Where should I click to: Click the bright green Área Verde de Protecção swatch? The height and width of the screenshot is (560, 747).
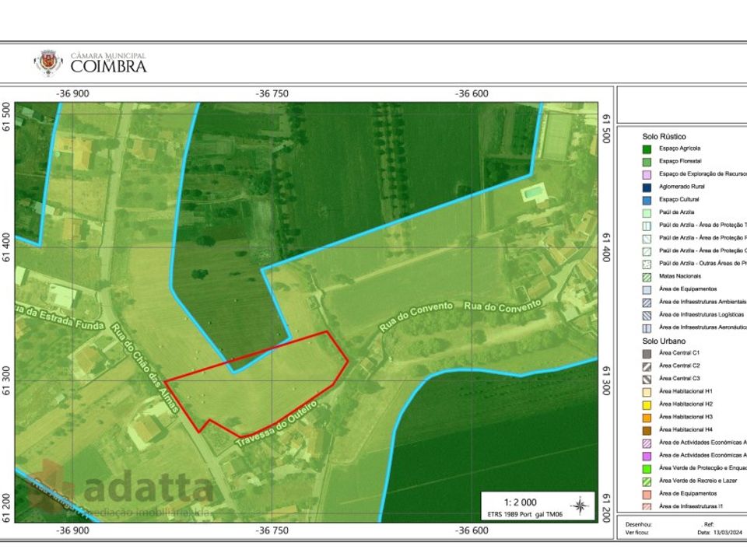pos(647,469)
